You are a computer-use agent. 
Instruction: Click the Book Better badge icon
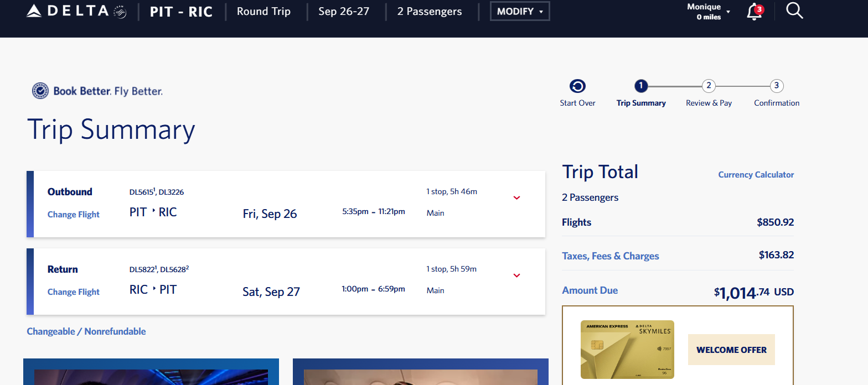point(40,91)
